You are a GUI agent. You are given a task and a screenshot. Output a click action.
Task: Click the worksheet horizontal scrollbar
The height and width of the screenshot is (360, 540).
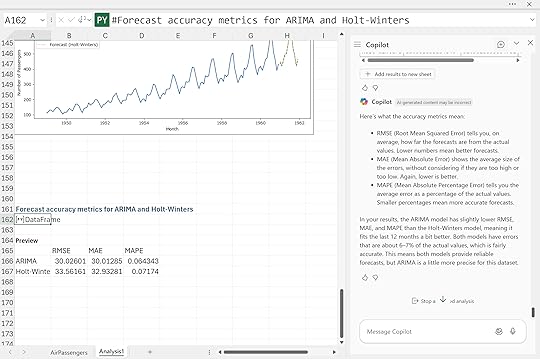coord(266,352)
